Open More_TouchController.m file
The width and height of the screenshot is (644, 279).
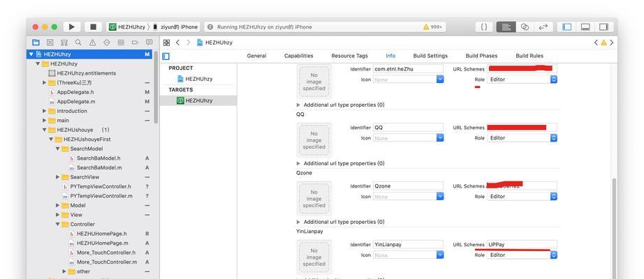107,262
